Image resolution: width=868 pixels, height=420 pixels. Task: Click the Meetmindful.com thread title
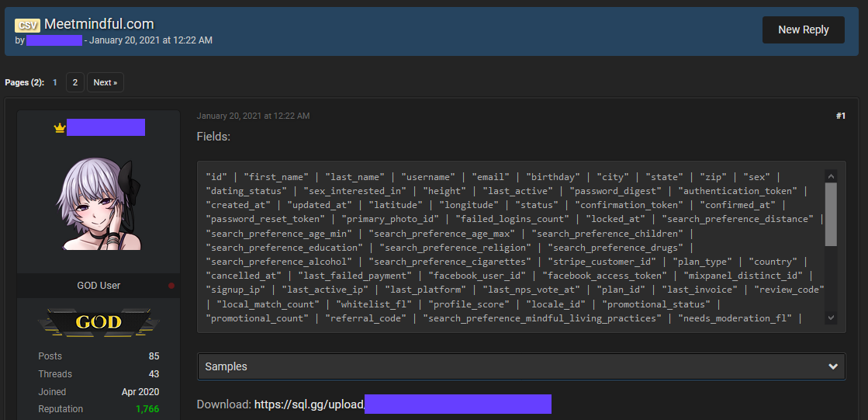[x=99, y=24]
